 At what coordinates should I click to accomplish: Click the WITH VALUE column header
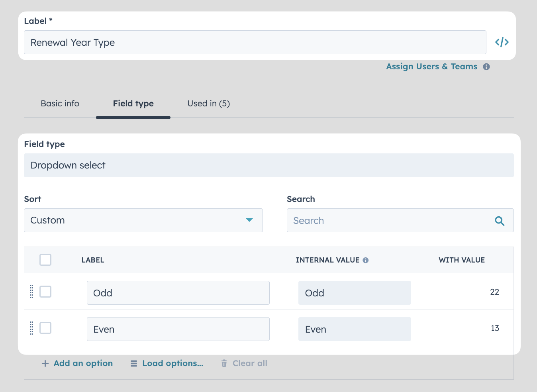coord(462,260)
